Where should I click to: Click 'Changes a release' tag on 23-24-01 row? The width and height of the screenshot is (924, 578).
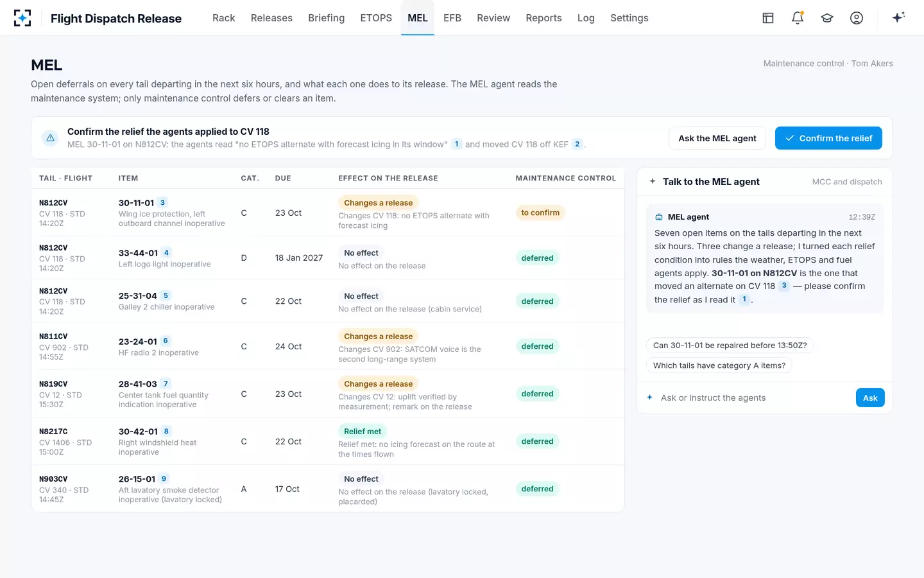click(379, 337)
